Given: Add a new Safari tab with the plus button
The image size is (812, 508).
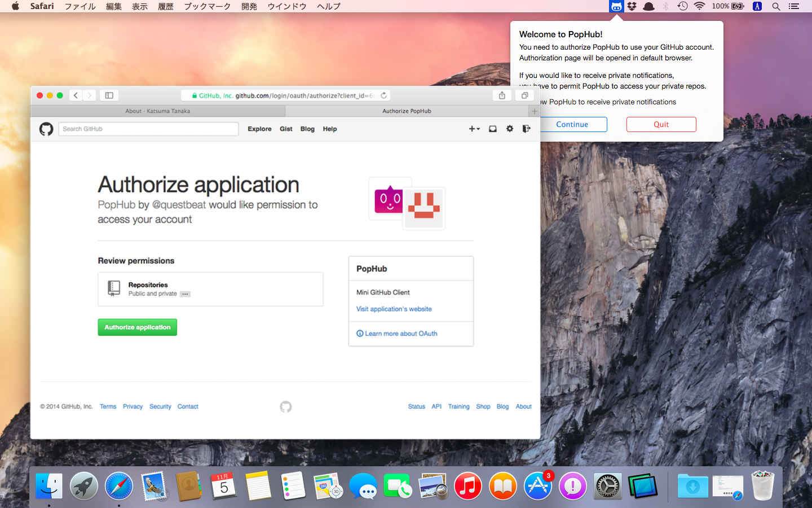Looking at the screenshot, I should 535,111.
